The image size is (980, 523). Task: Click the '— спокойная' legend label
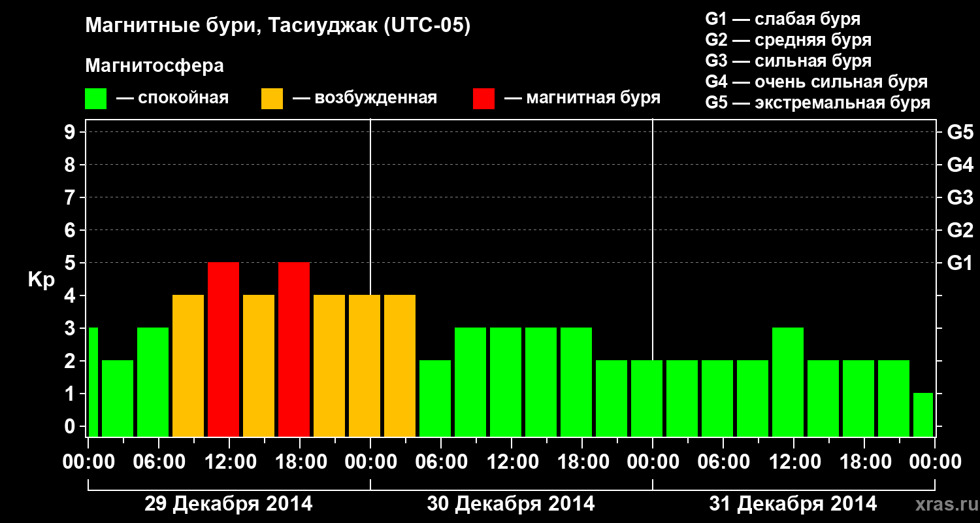coord(172,98)
